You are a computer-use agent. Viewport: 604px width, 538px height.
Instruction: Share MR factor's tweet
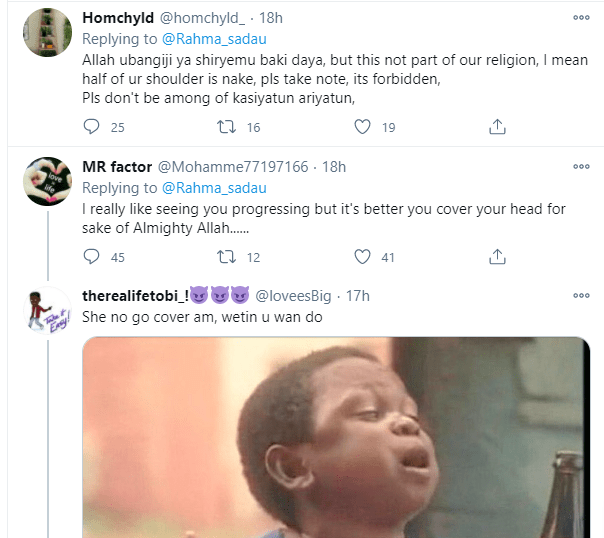pos(497,257)
